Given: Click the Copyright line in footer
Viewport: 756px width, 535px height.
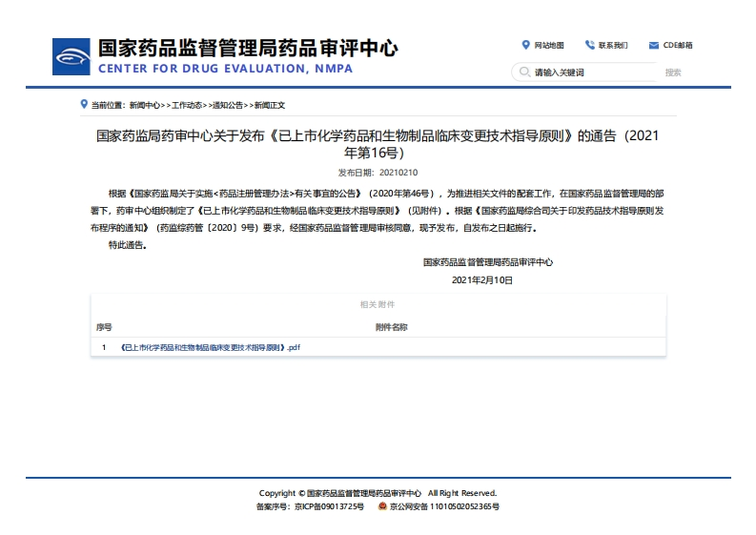Looking at the screenshot, I should tap(378, 493).
